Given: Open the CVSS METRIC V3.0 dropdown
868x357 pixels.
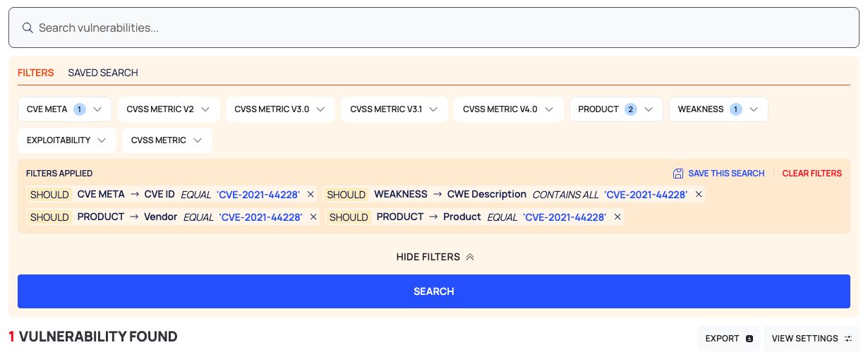Looking at the screenshot, I should tap(280, 109).
